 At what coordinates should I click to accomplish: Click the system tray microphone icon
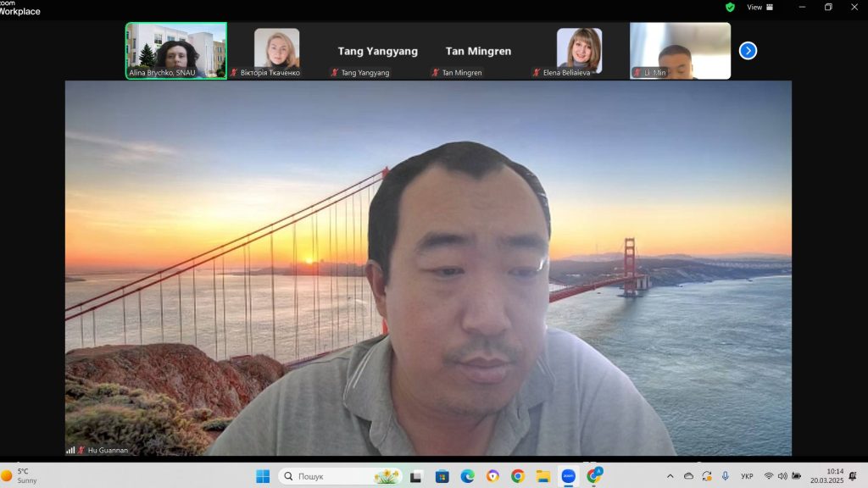(x=726, y=476)
